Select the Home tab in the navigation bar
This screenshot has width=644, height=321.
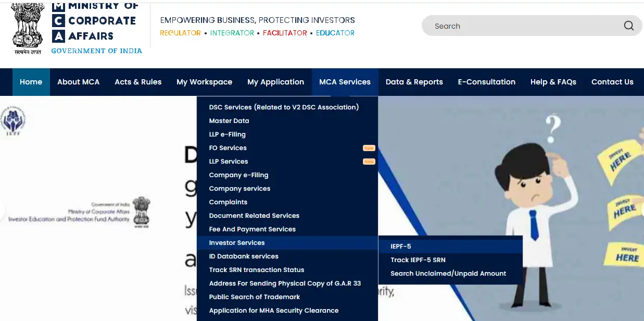(x=31, y=82)
